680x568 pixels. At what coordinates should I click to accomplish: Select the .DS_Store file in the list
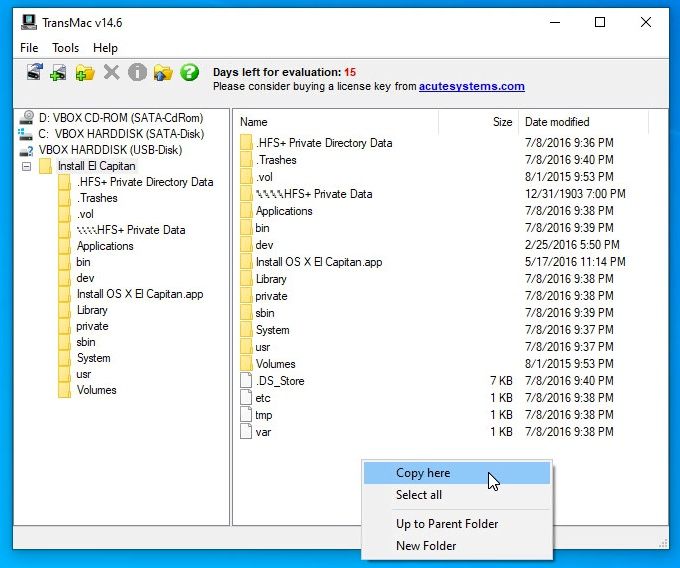click(x=279, y=381)
